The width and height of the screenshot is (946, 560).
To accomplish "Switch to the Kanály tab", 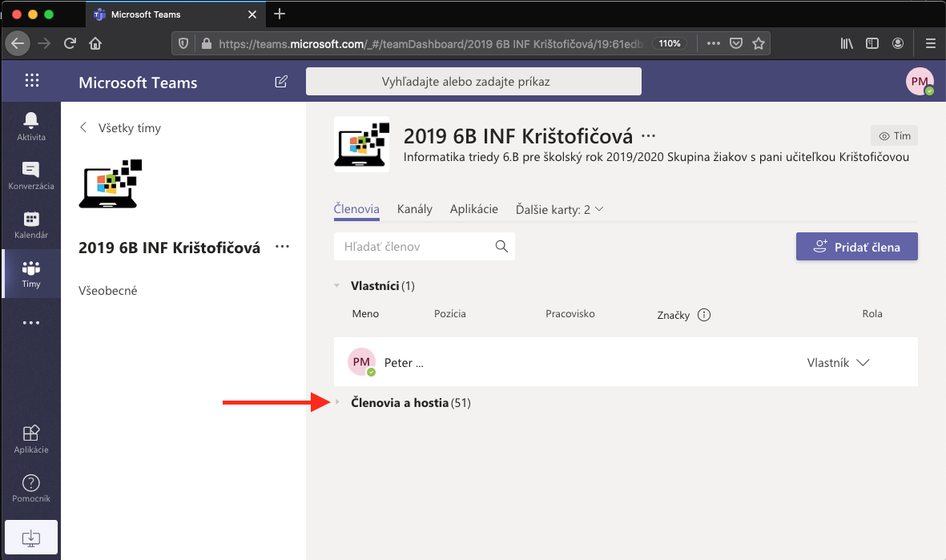I will click(414, 209).
